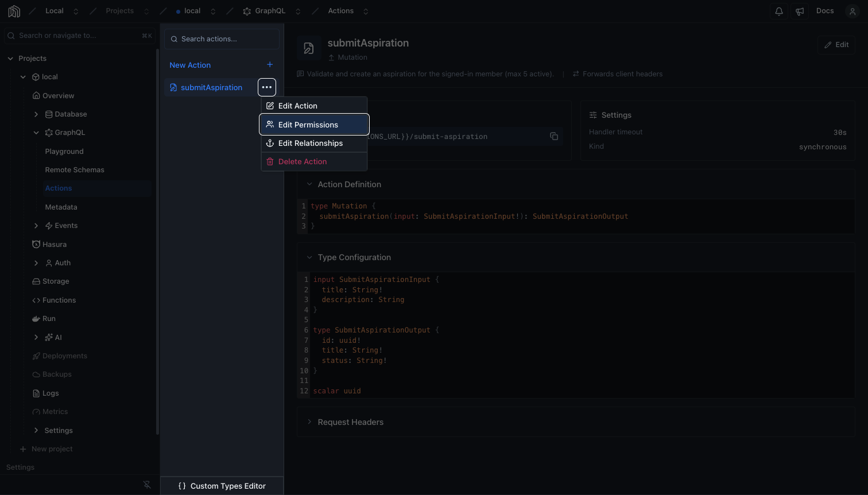Open the announcements megaphone icon
The height and width of the screenshot is (495, 868).
(800, 11)
